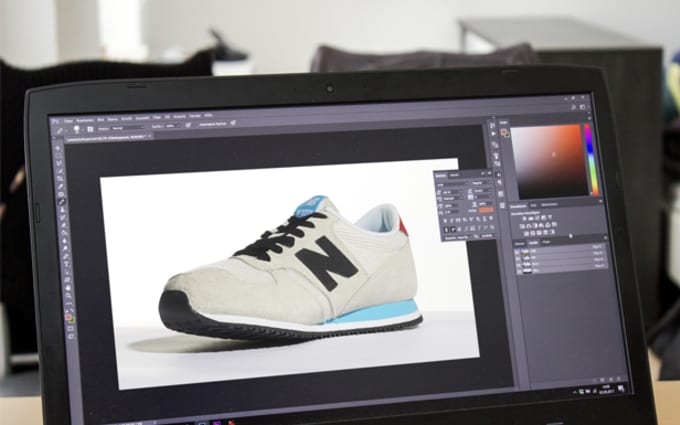Toggle visibility of the Red channel
The width and height of the screenshot is (680, 425).
point(518,258)
